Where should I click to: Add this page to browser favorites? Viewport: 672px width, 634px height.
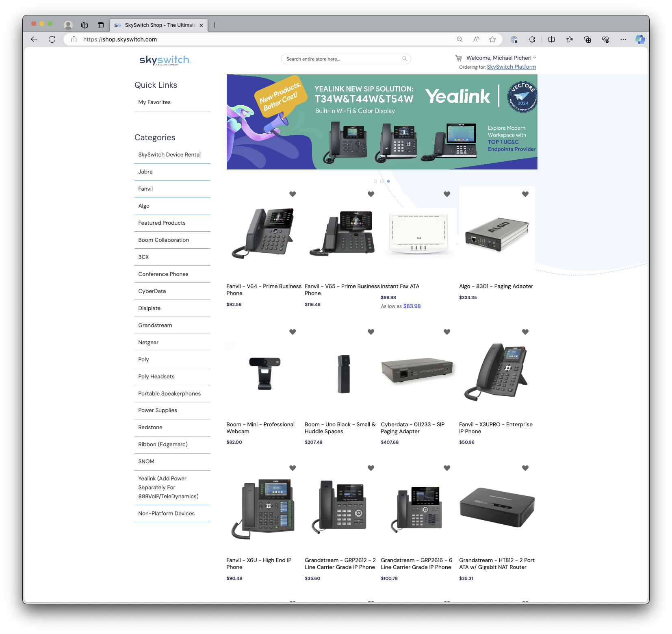click(492, 39)
